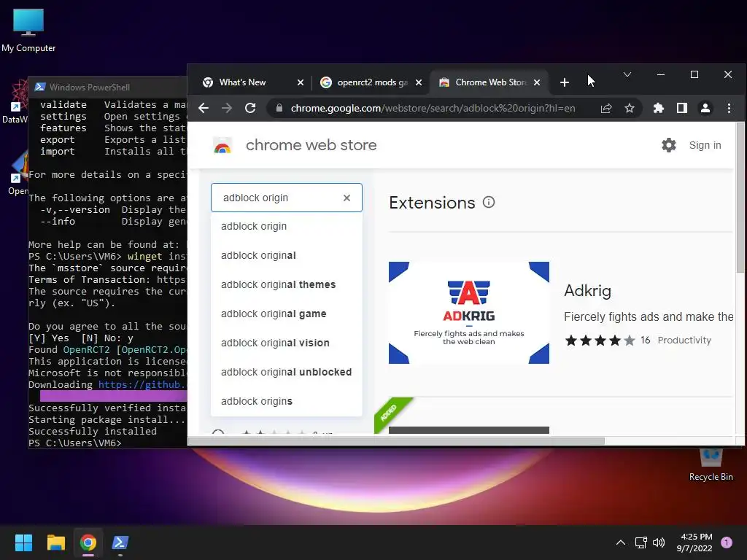747x560 pixels.
Task: Close the openrct2 mods tab
Action: (x=419, y=82)
